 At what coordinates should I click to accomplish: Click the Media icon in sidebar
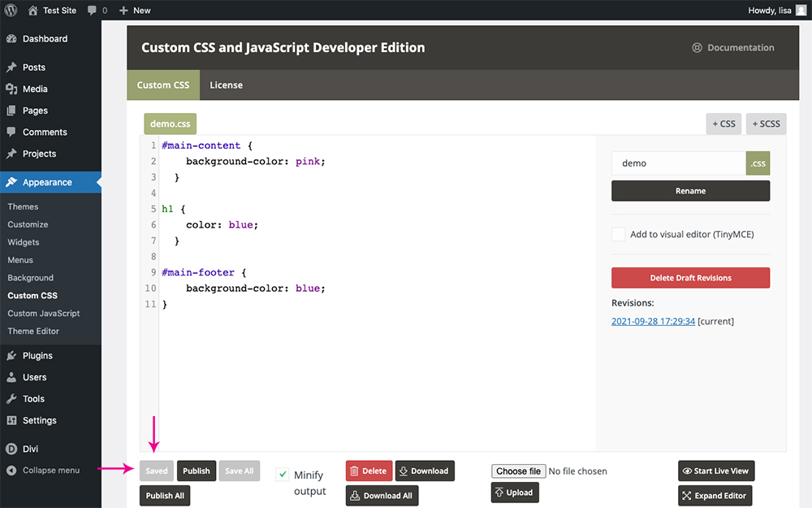click(x=11, y=89)
